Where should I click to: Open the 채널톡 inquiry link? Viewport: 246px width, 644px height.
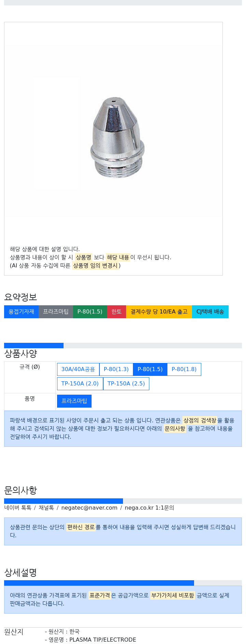46,508
